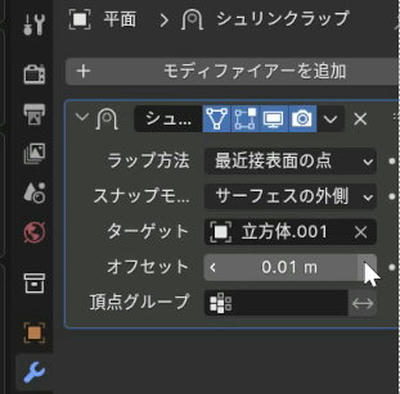Click the 平面 breadcrumb label
Screen dimensions: 400x394
120,20
